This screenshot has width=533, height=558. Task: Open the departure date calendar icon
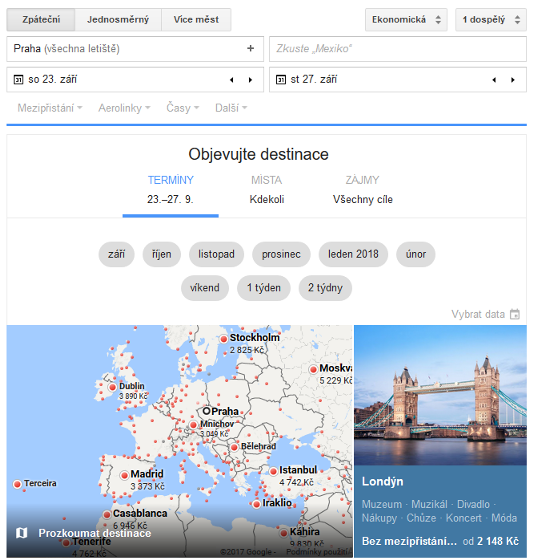tap(18, 79)
